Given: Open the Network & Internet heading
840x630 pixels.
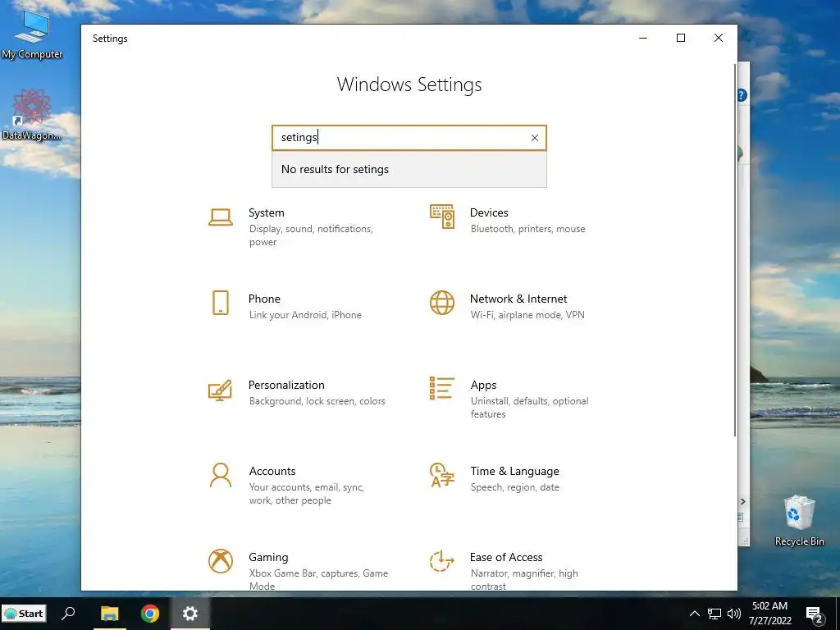Looking at the screenshot, I should (x=518, y=299).
